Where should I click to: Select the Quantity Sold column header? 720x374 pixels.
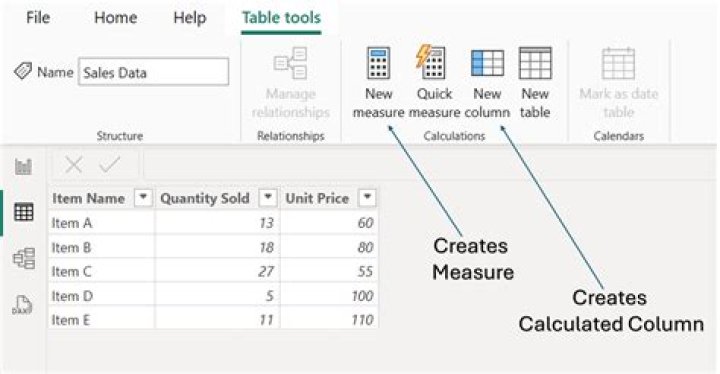pyautogui.click(x=205, y=198)
